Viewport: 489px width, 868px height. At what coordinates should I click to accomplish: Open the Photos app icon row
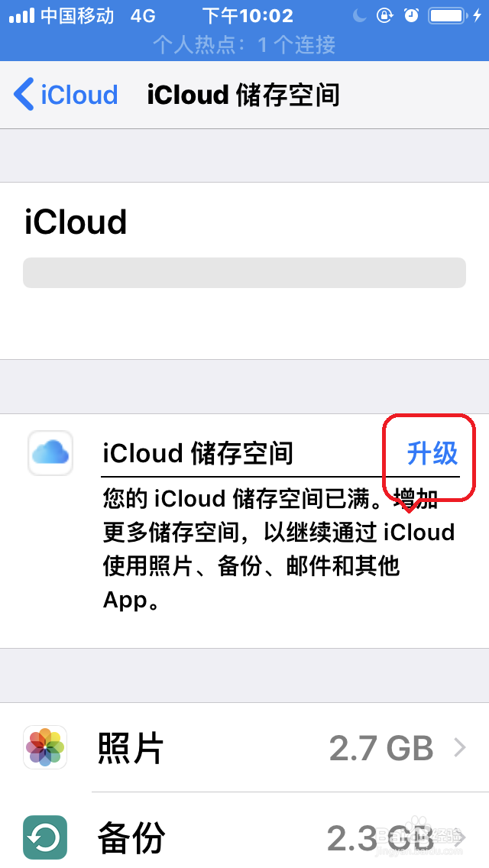tap(45, 747)
